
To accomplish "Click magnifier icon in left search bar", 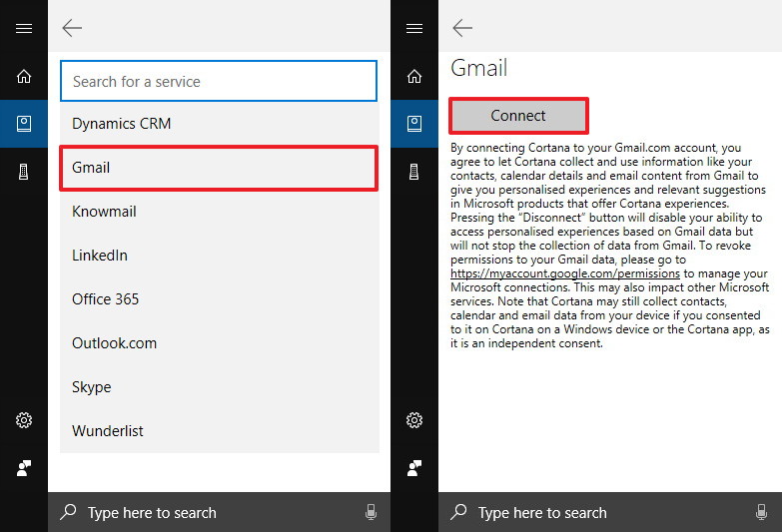I will click(x=68, y=512).
